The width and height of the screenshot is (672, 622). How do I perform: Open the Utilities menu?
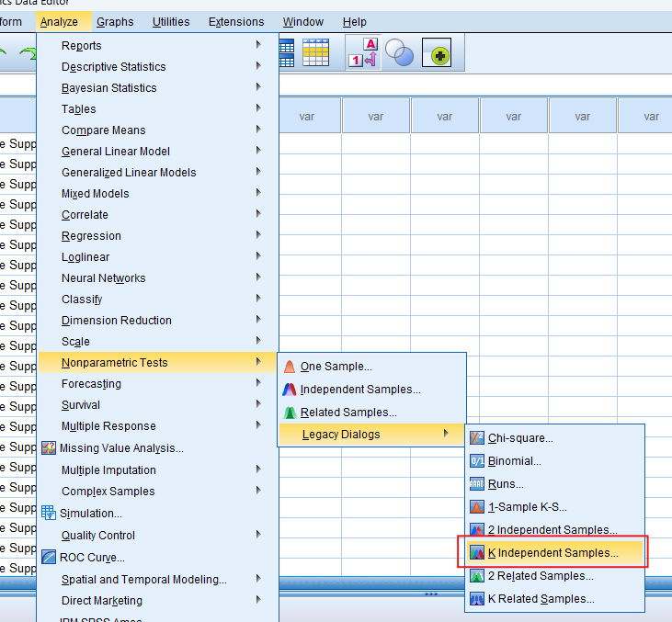tap(171, 22)
